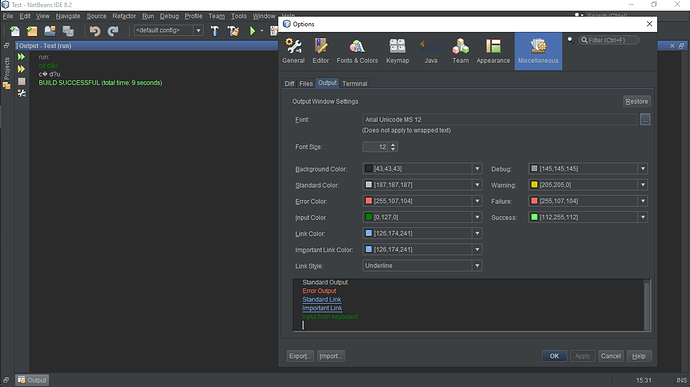Click the Stop icon in Output sidebar
690x387 pixels.
22,81
